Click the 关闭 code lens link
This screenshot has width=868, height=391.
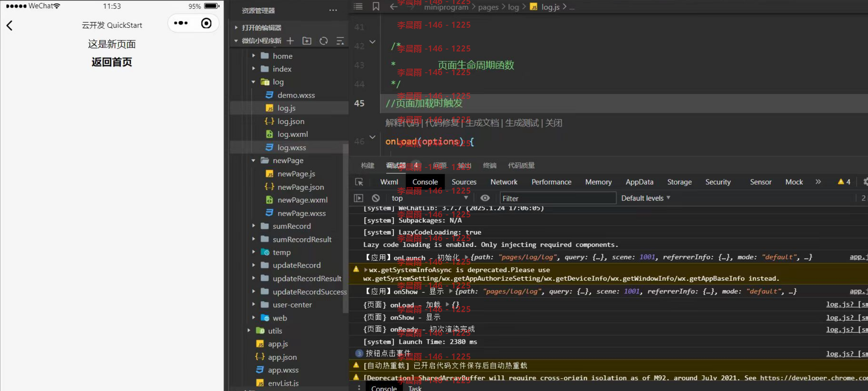pos(554,123)
